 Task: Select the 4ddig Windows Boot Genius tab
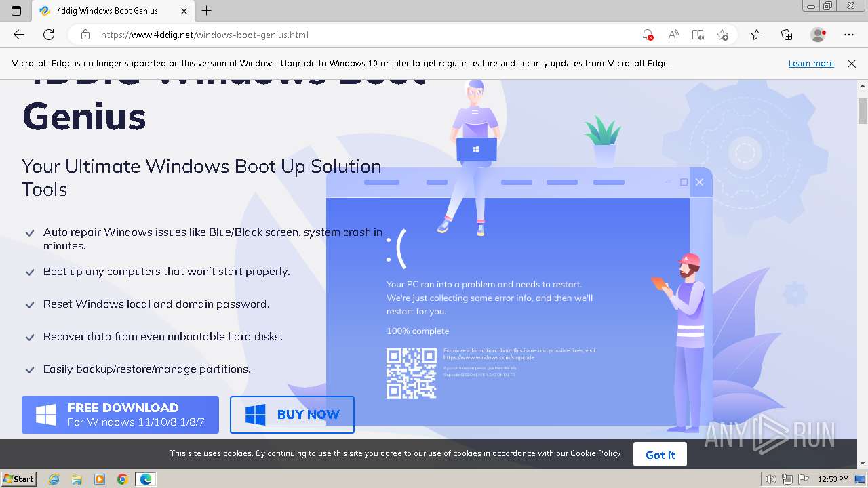point(112,11)
